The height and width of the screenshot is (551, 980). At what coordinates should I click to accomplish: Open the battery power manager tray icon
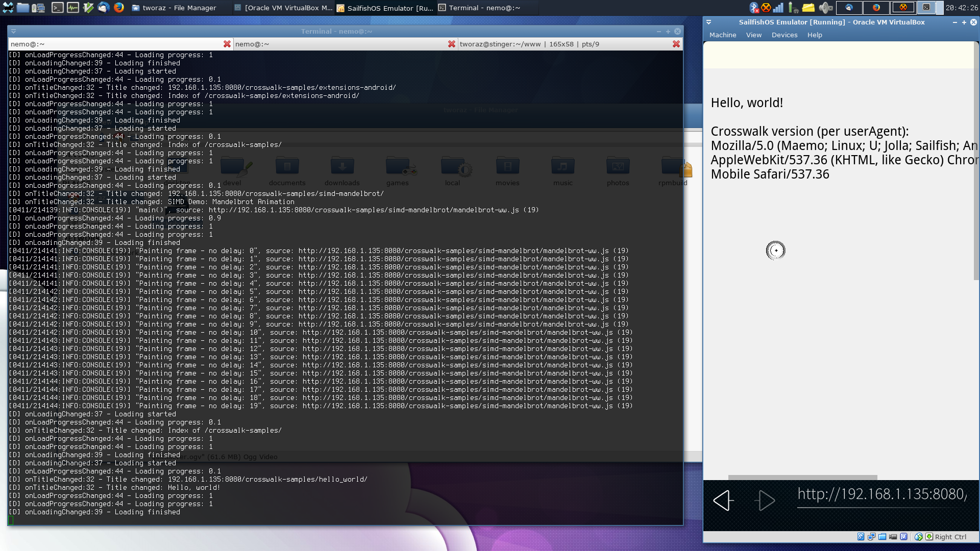(x=793, y=8)
